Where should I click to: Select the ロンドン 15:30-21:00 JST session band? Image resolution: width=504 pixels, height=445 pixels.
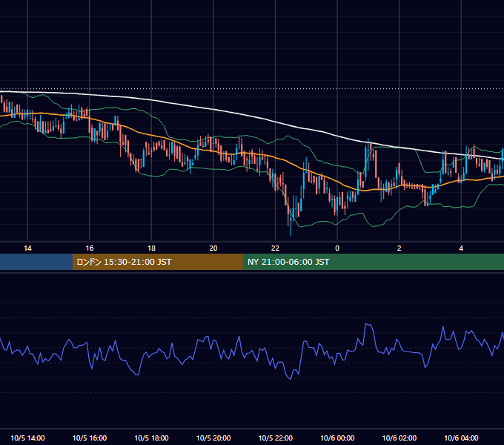click(157, 262)
